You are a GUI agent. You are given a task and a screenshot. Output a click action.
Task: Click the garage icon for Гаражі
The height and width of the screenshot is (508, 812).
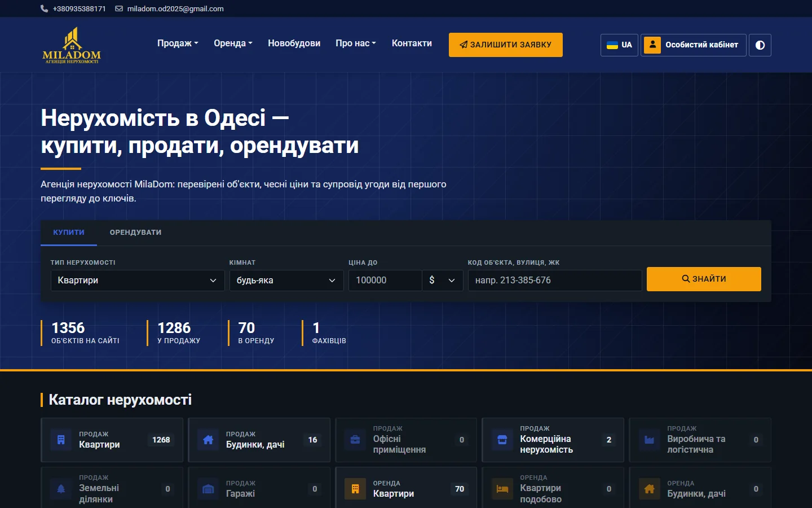coord(208,489)
